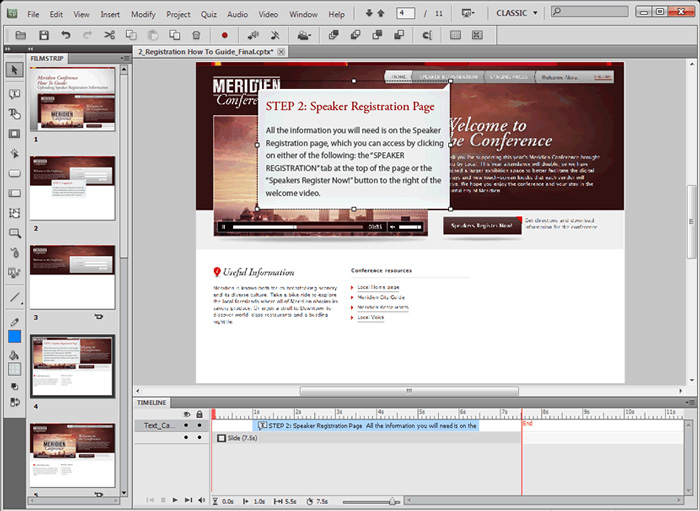Screen dimensions: 700x511
Task: Toggle visibility dot for Slide layer
Action: pyautogui.click(x=187, y=438)
